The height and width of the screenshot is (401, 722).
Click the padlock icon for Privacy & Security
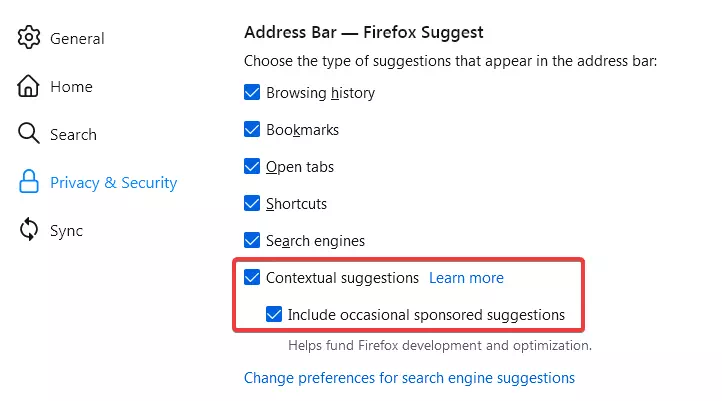29,181
